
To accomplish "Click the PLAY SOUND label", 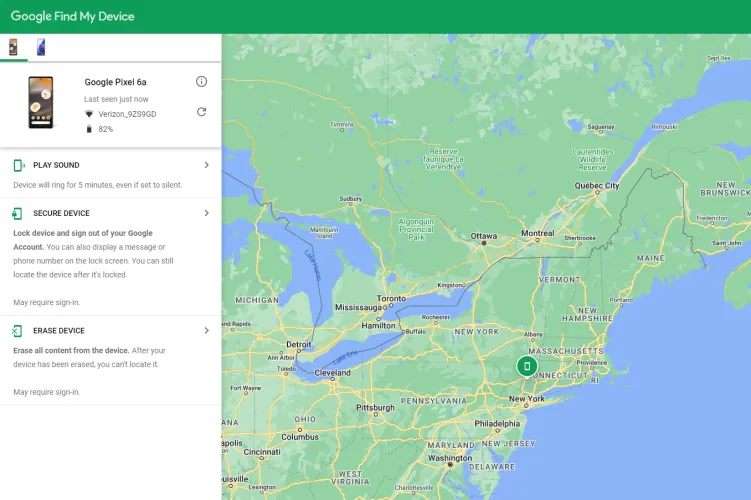I will (56, 165).
